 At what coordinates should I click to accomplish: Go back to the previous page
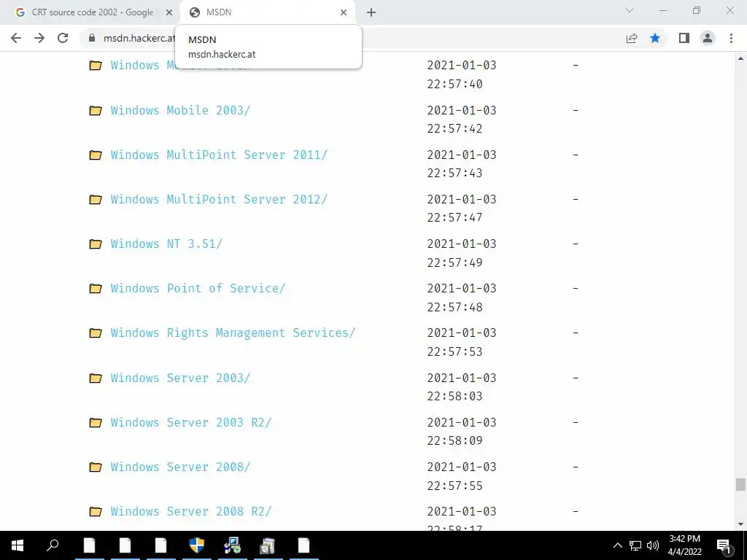[16, 38]
